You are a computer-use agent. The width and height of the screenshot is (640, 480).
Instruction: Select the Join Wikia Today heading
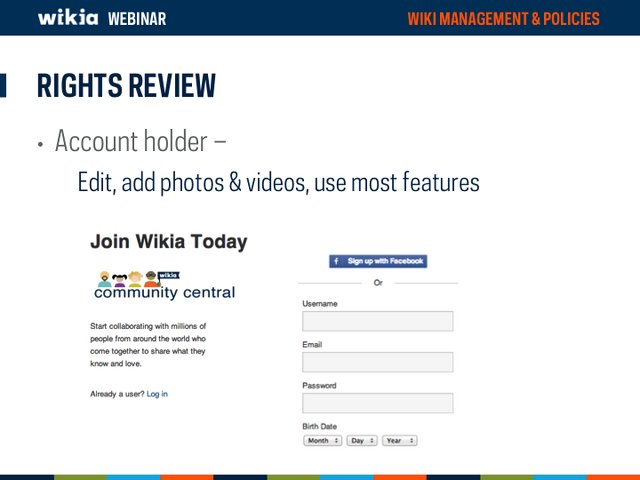(x=169, y=241)
